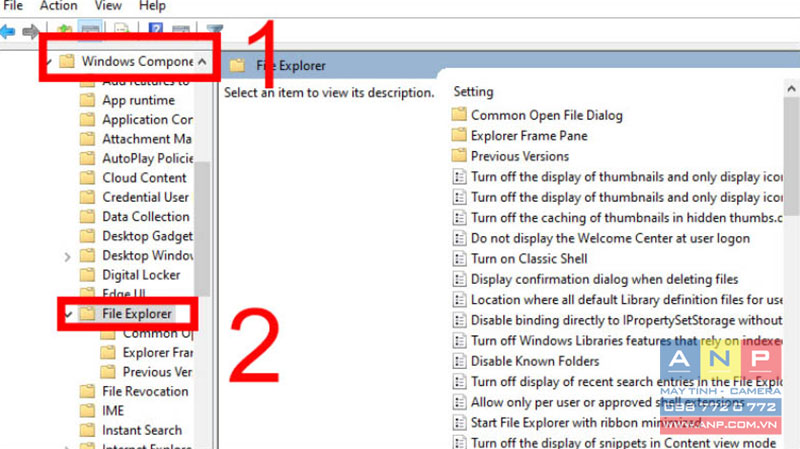Screen dimensions: 800x449
Task: Toggle the Show/Hide Console Tree toolbar icon
Action: [90, 30]
